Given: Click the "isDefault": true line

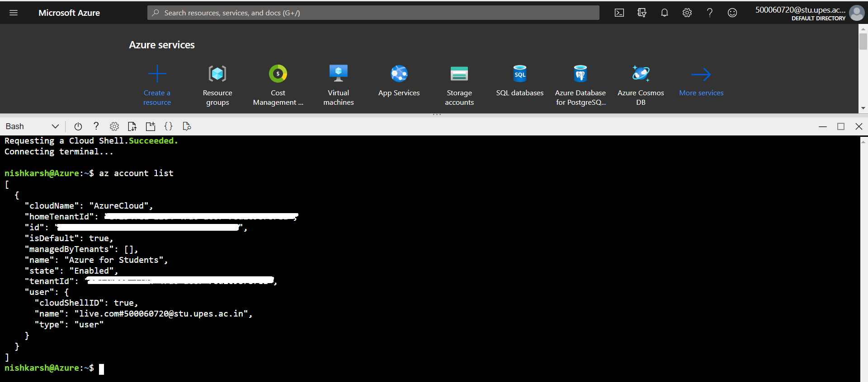Looking at the screenshot, I should [69, 238].
